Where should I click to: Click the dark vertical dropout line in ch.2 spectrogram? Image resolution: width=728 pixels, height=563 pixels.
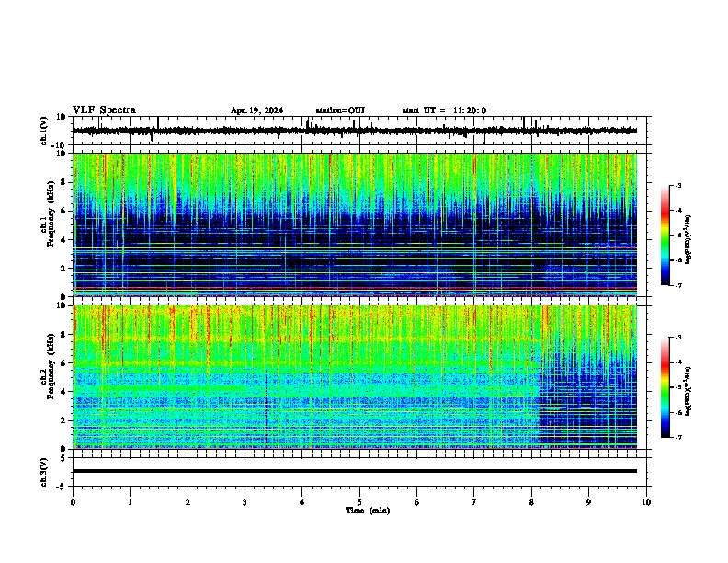267,408
